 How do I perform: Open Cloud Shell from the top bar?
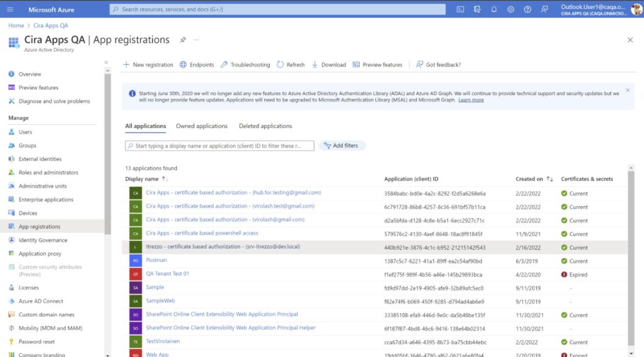point(460,9)
